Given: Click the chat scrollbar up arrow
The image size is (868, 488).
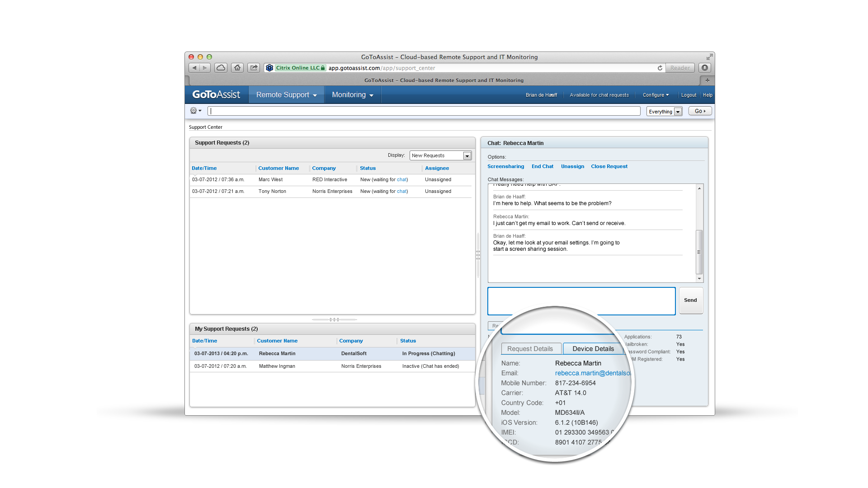Looking at the screenshot, I should [x=699, y=188].
